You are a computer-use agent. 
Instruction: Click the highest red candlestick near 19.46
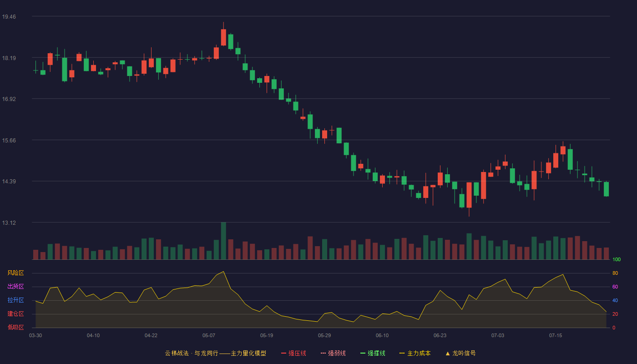tap(223, 37)
